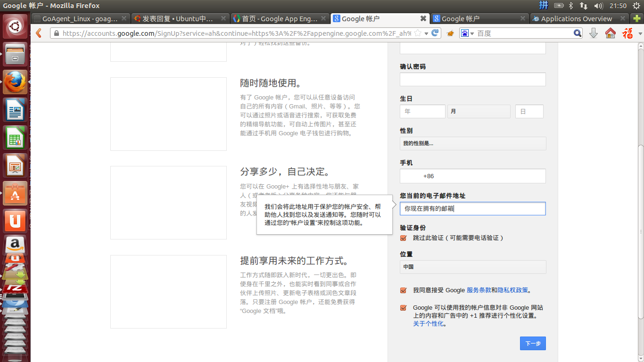Screen dimensions: 644x362
Task: Click the Baidu search magnifier icon
Action: (578, 33)
